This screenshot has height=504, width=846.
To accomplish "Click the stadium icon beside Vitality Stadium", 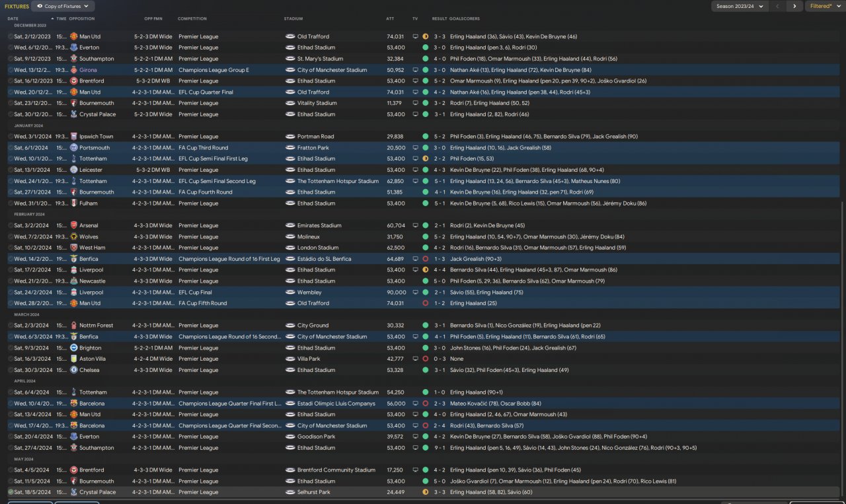I will [x=290, y=103].
